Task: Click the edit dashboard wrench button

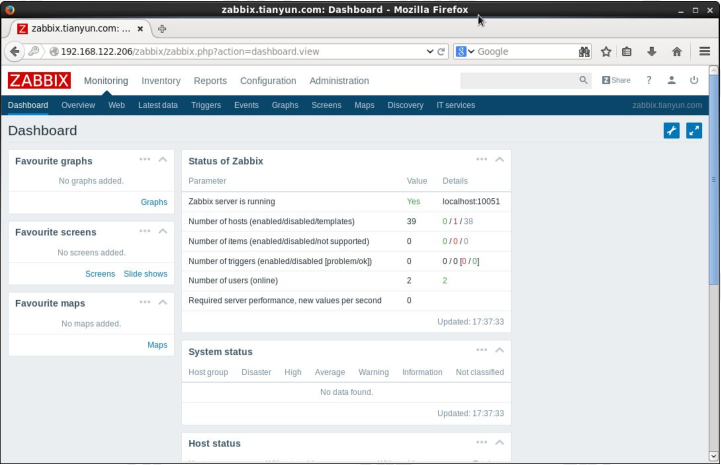Action: tap(671, 131)
